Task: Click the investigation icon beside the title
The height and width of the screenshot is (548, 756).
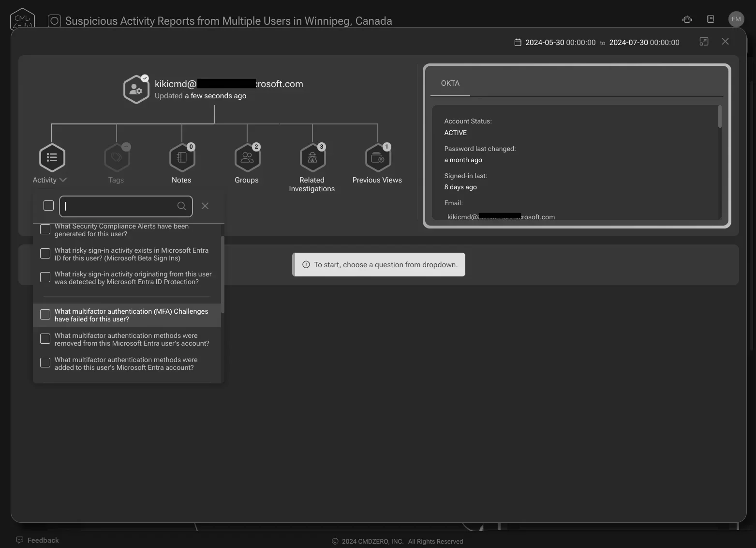Action: coord(54,21)
